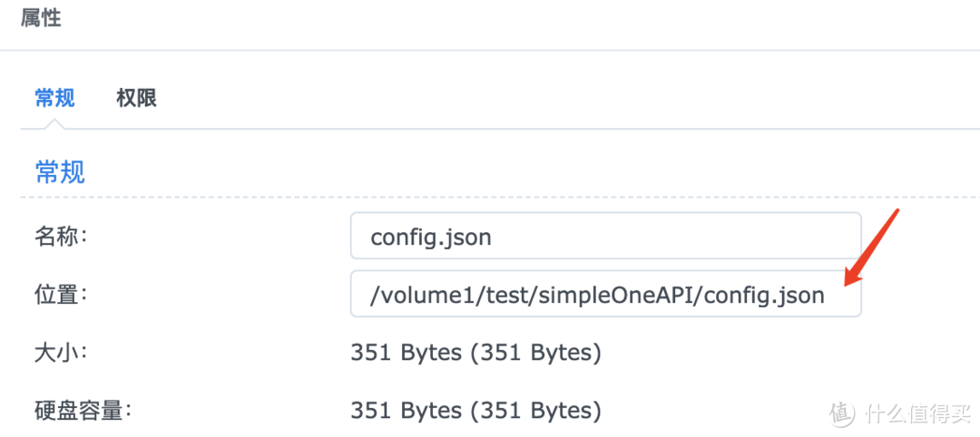Click the 属性 dialog title
This screenshot has width=980, height=437.
[x=41, y=17]
